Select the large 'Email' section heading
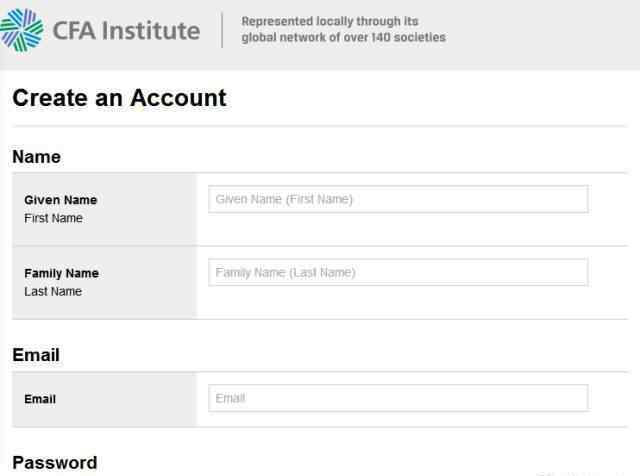Screen dimensions: 640x476 pyautogui.click(x=36, y=355)
